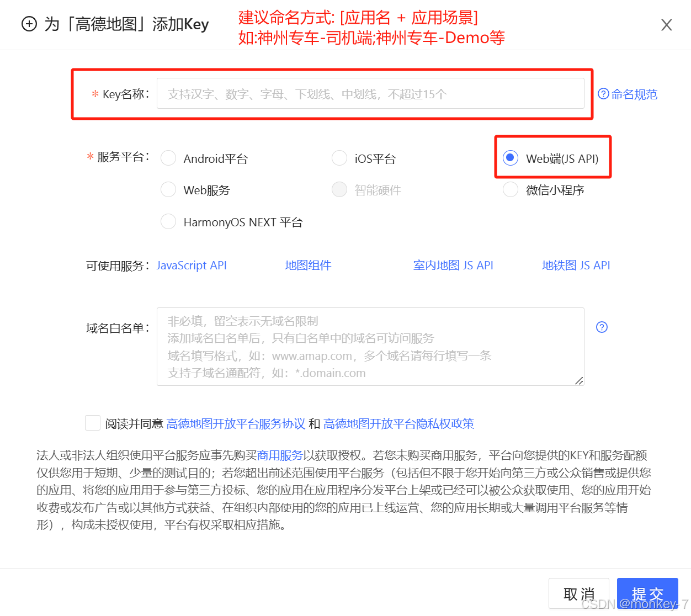Open the 地图组件 service link

[x=308, y=265]
